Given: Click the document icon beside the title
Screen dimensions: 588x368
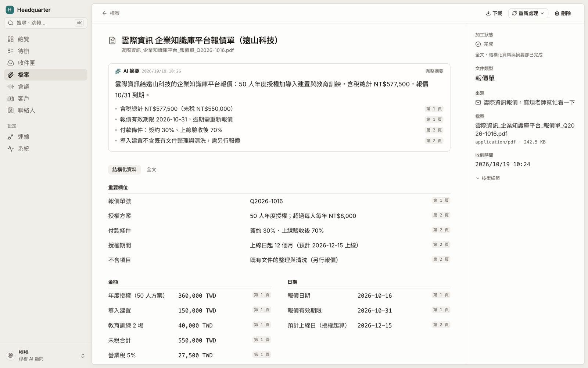Looking at the screenshot, I should tap(112, 40).
